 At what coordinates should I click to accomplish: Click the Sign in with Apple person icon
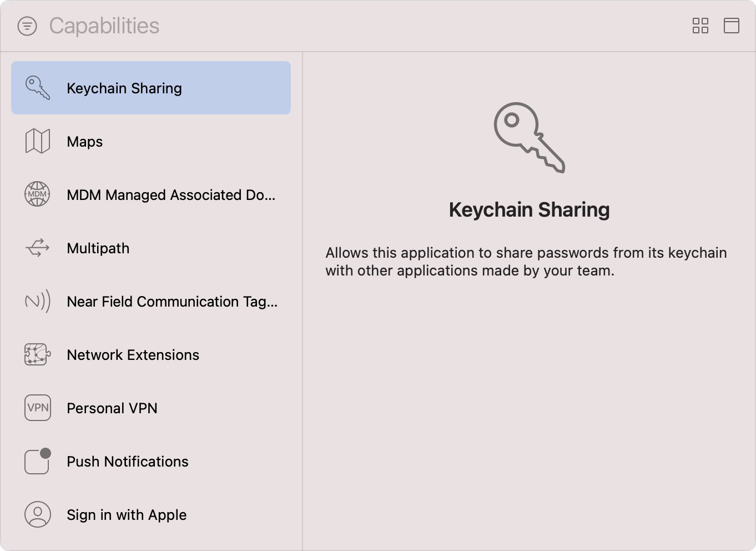pyautogui.click(x=37, y=514)
